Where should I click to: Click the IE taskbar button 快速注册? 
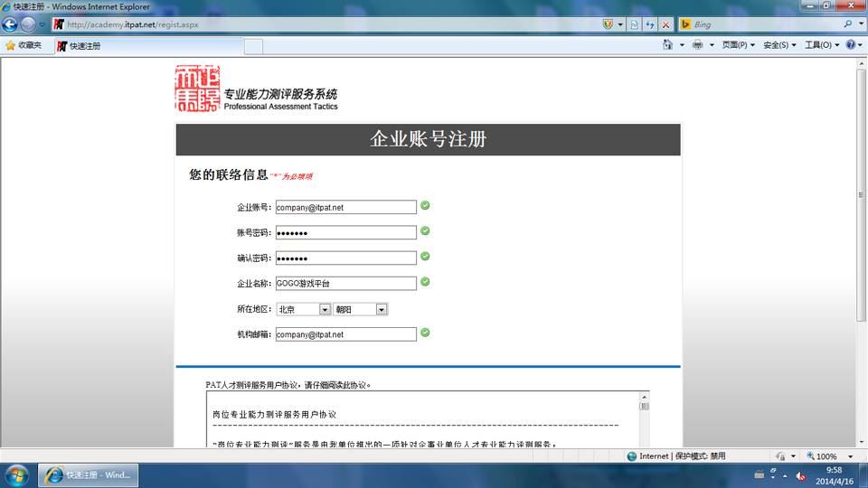[x=88, y=475]
